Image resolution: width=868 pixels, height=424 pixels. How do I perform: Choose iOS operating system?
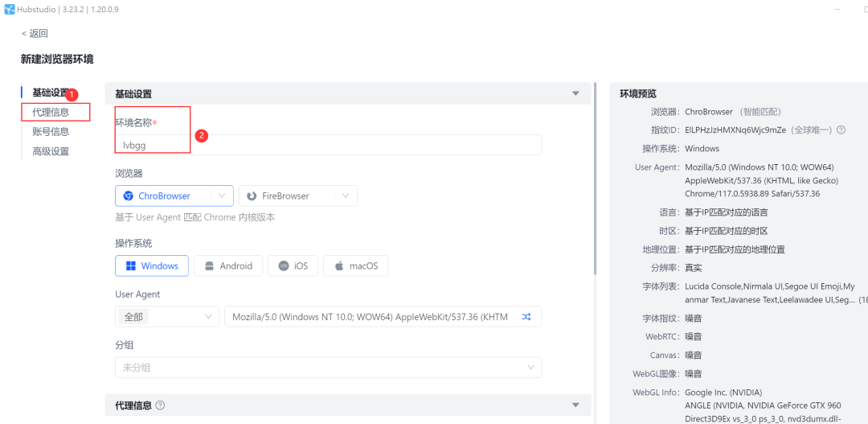click(x=293, y=266)
